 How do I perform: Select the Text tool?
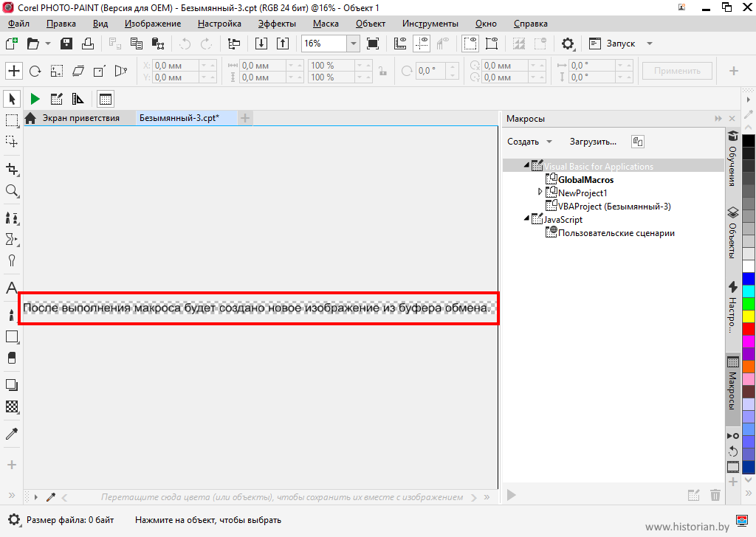click(x=12, y=288)
